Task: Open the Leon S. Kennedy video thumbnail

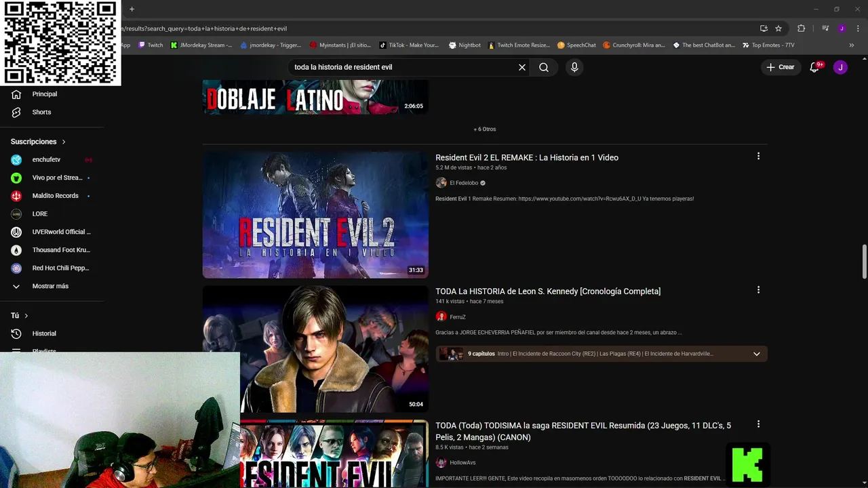Action: pyautogui.click(x=315, y=348)
